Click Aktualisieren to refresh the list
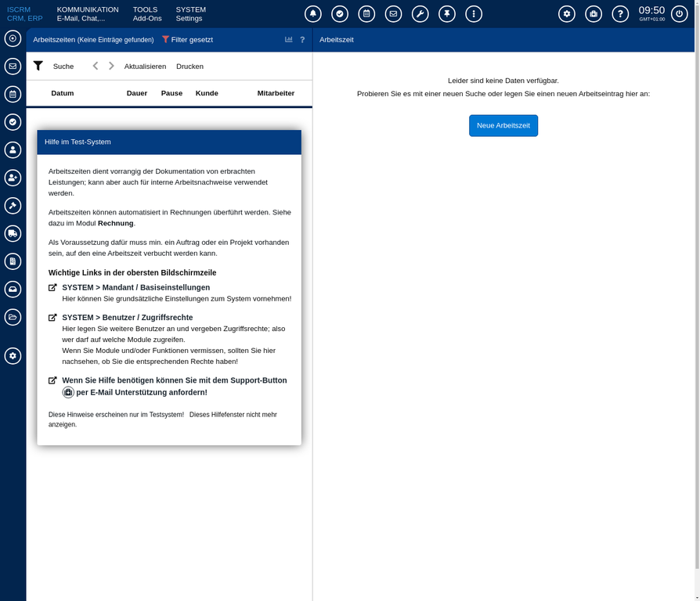 tap(145, 67)
